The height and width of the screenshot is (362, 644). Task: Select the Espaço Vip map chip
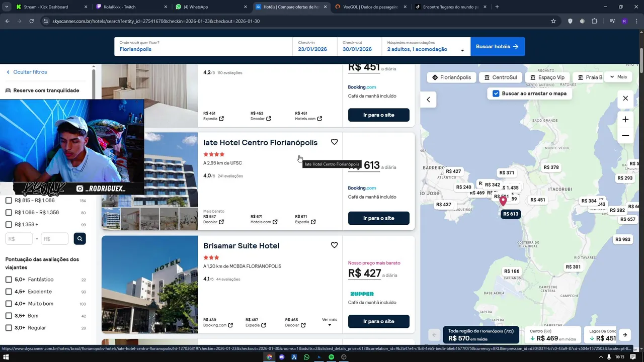(x=547, y=77)
